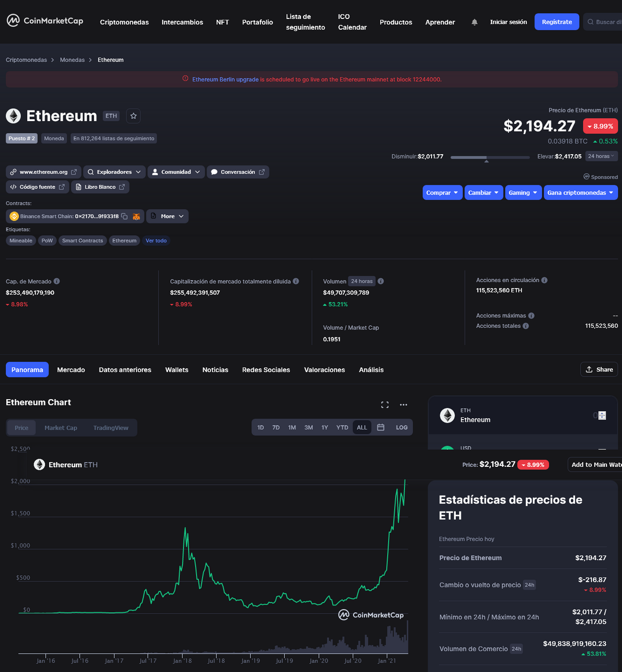
Task: Expand Comunidad dropdown
Action: tap(176, 172)
